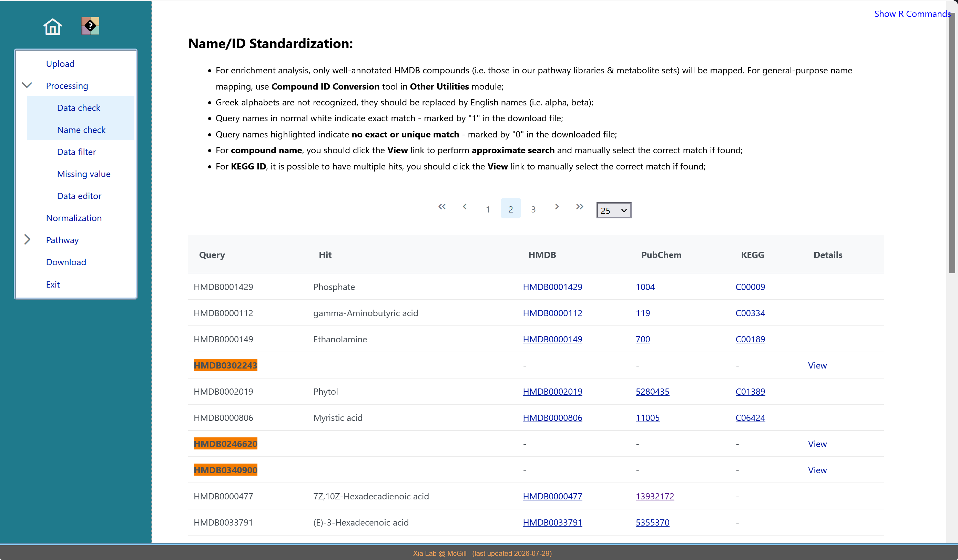Open the Upload menu item
This screenshot has width=958, height=560.
tap(60, 63)
